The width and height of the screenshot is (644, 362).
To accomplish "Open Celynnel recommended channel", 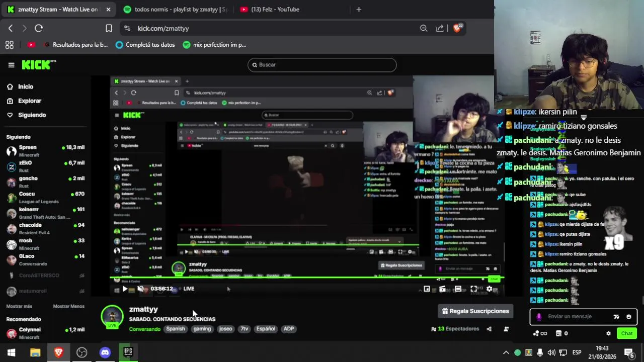I will 45,333.
